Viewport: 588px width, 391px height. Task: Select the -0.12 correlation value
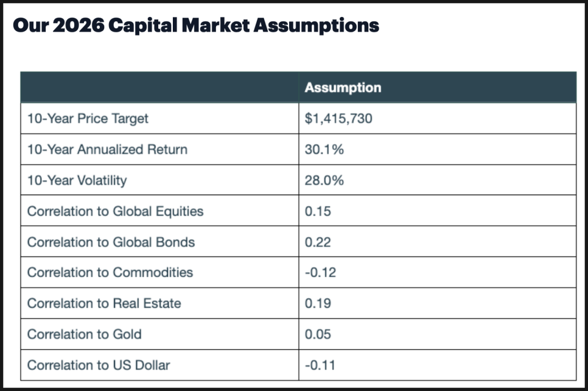[x=320, y=272]
